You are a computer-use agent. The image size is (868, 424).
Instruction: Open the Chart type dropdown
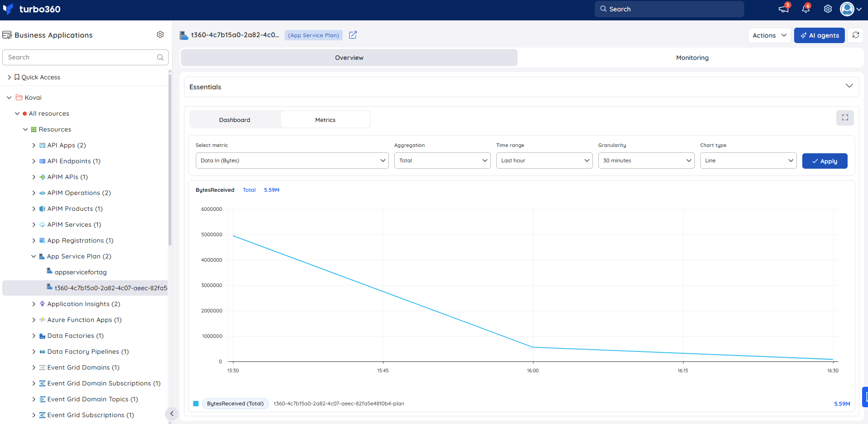(x=748, y=161)
